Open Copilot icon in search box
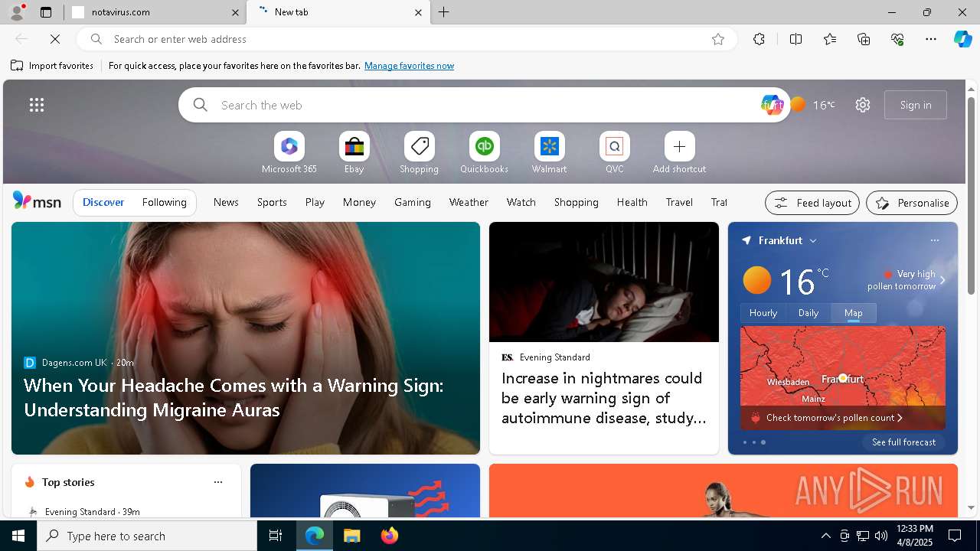The width and height of the screenshot is (980, 551). 772,105
